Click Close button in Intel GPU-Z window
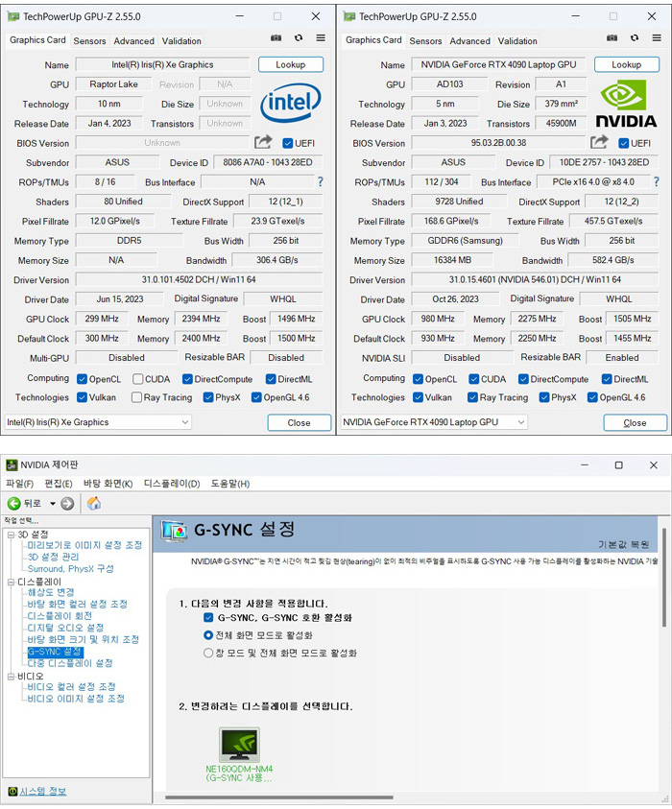This screenshot has width=672, height=809. coord(299,422)
